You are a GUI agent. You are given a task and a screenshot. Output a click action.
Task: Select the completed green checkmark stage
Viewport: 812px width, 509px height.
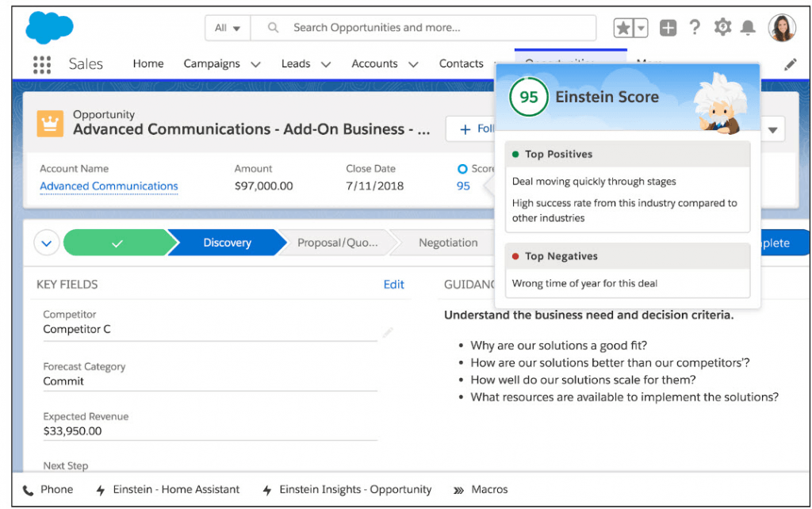pyautogui.click(x=118, y=243)
